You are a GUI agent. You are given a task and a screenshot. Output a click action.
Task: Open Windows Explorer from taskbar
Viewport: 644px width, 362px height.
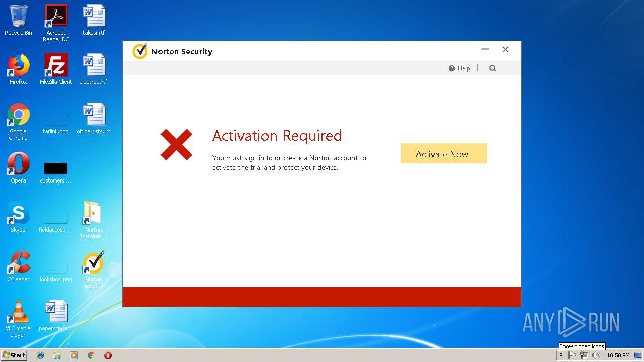(x=57, y=355)
